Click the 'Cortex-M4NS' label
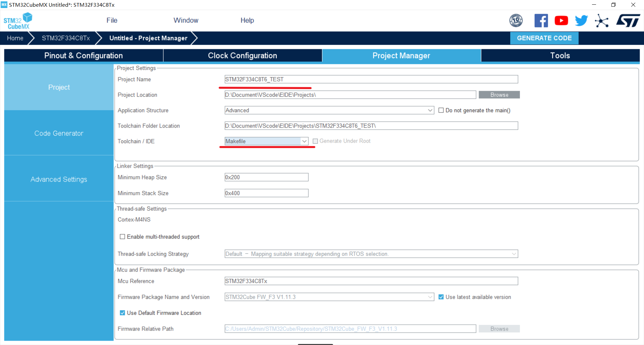Screen dimensions: 644x345 coord(134,219)
